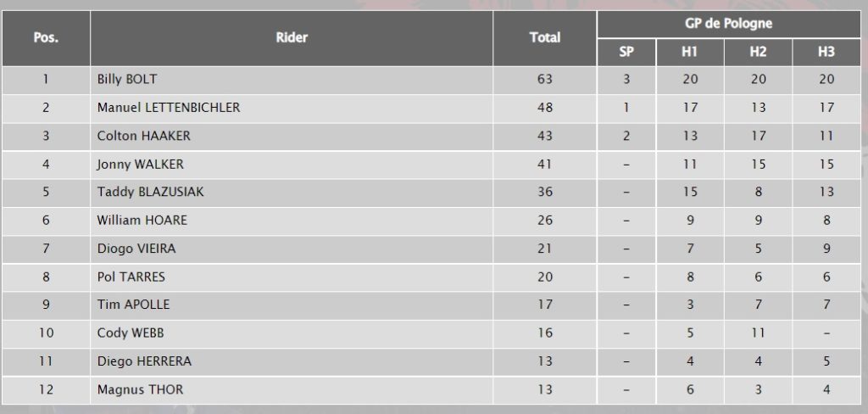The image size is (868, 414).
Task: Click the H2 column header
Action: point(758,52)
